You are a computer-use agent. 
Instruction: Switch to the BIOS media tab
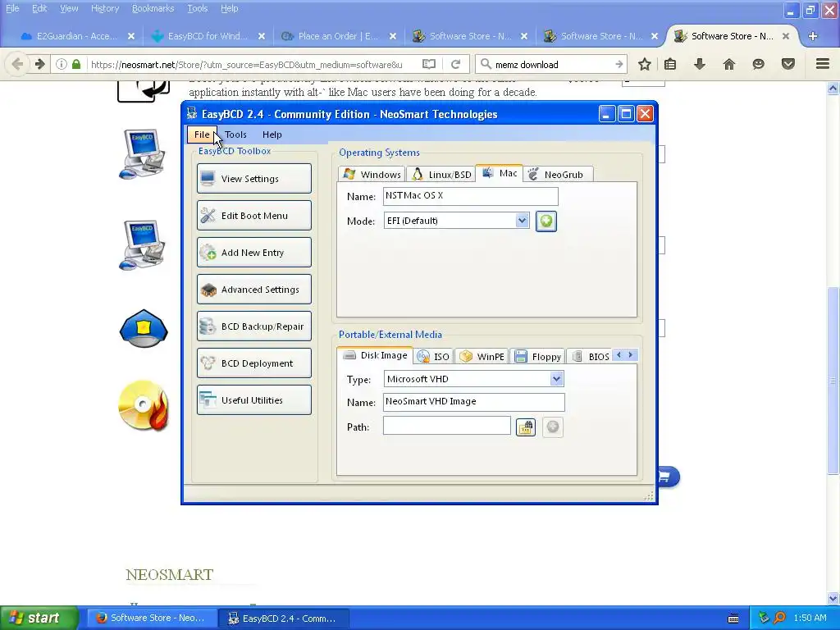click(x=591, y=357)
